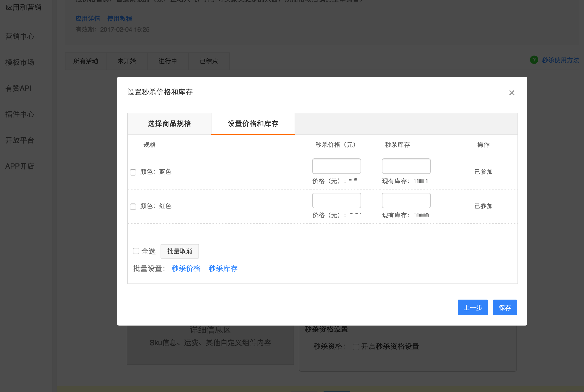The width and height of the screenshot is (584, 392).
Task: Toggle 开启秒杀资格设置 checkbox behind dialog
Action: (356, 347)
